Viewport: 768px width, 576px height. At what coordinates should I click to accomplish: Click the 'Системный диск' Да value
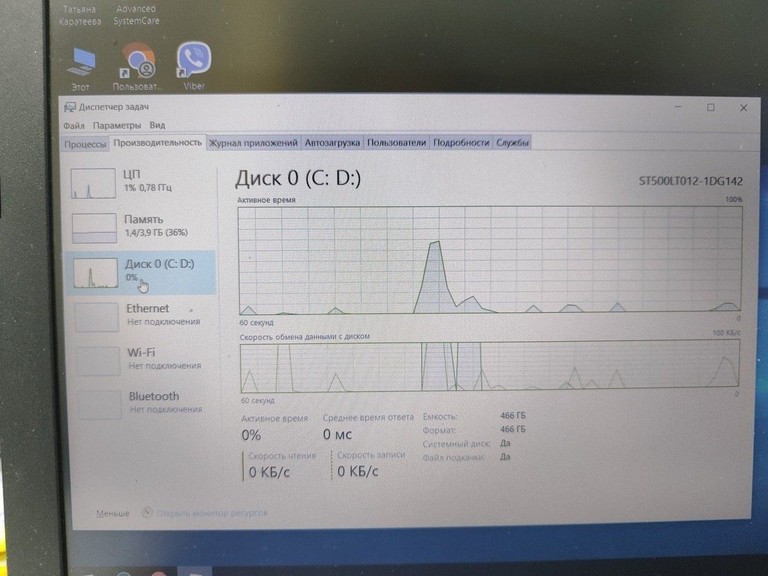(505, 443)
